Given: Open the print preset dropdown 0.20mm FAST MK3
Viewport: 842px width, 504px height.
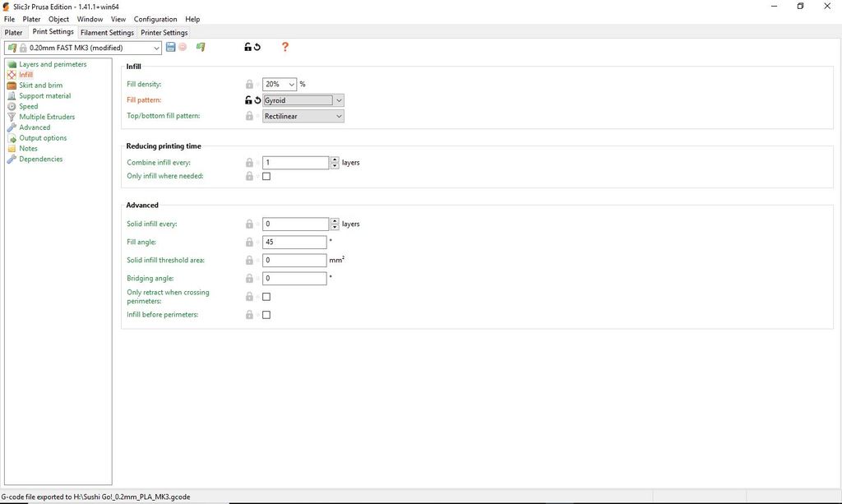Looking at the screenshot, I should click(x=83, y=48).
